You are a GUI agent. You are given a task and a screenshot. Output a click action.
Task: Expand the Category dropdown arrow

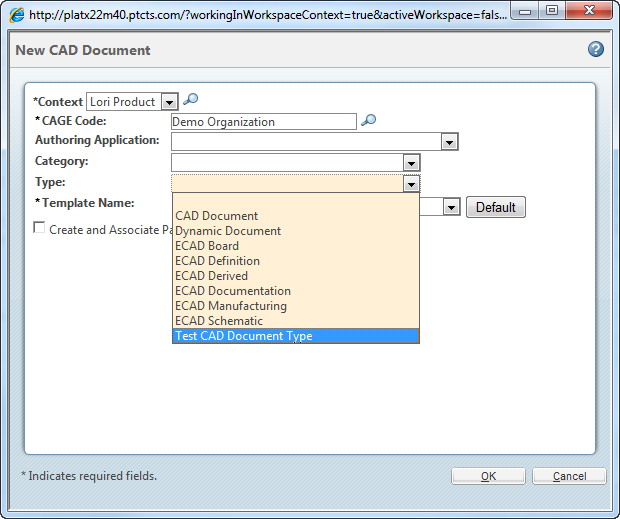(x=411, y=163)
